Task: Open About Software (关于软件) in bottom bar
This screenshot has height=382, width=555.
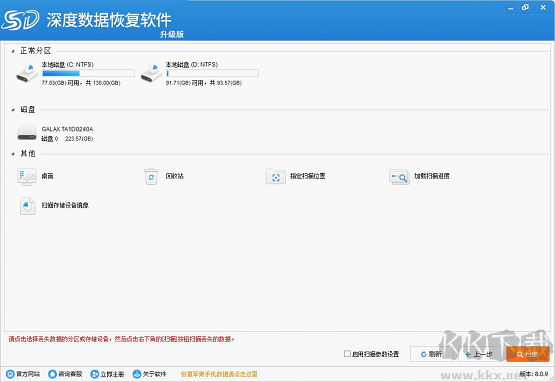Action: coord(149,374)
